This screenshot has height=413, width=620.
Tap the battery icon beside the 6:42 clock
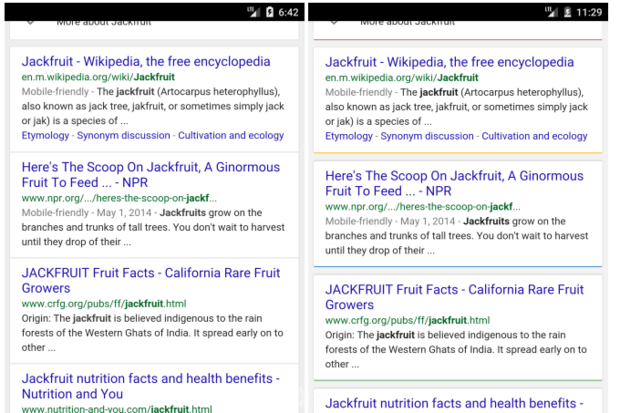pyautogui.click(x=270, y=12)
